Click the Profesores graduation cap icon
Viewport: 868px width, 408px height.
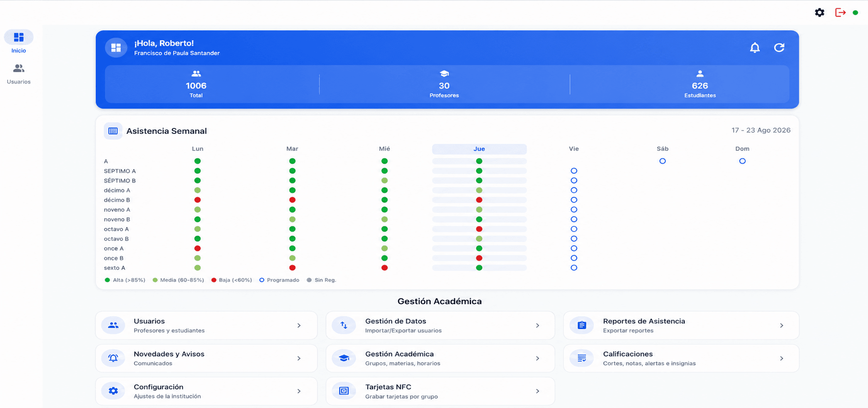pyautogui.click(x=444, y=74)
